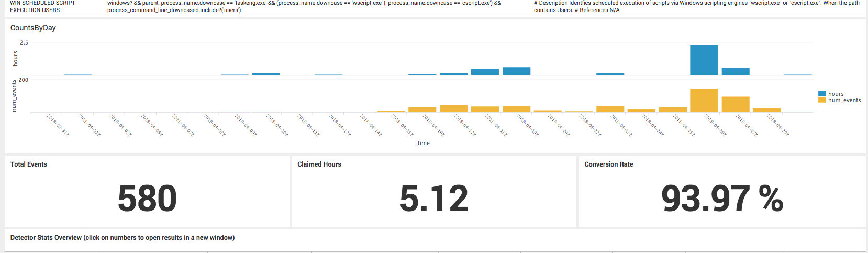
Task: Click the yellow num_events bar for 2018-04-23
Action: tap(610, 109)
